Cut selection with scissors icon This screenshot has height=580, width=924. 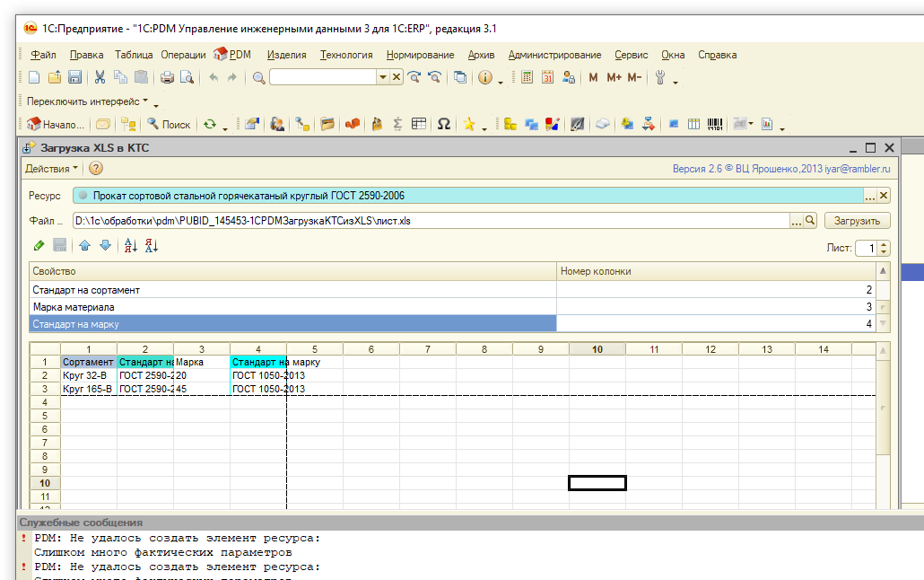click(x=100, y=77)
